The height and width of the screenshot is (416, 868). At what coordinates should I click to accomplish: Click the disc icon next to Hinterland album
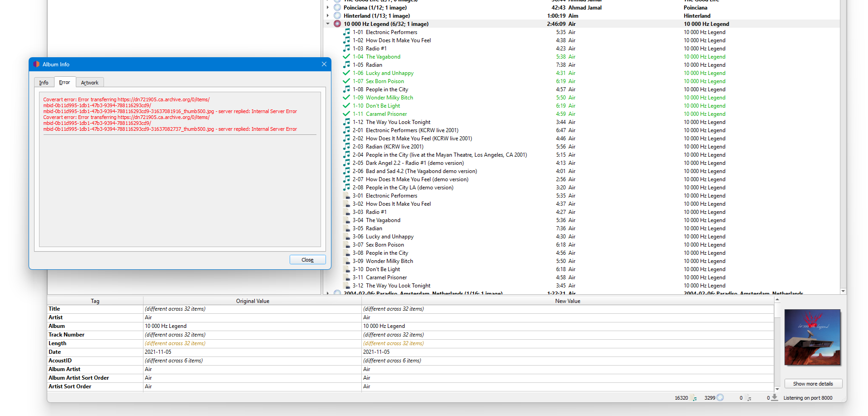pos(337,16)
